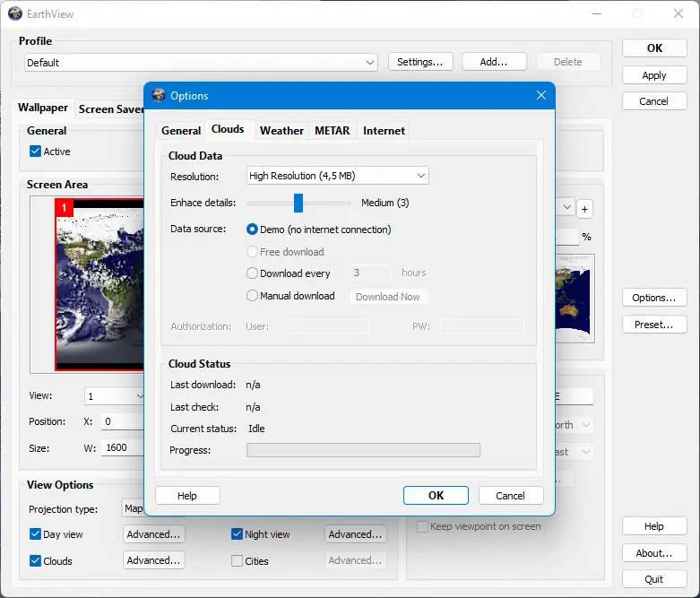Click the Authorization PW input field
700x598 pixels.
482,326
